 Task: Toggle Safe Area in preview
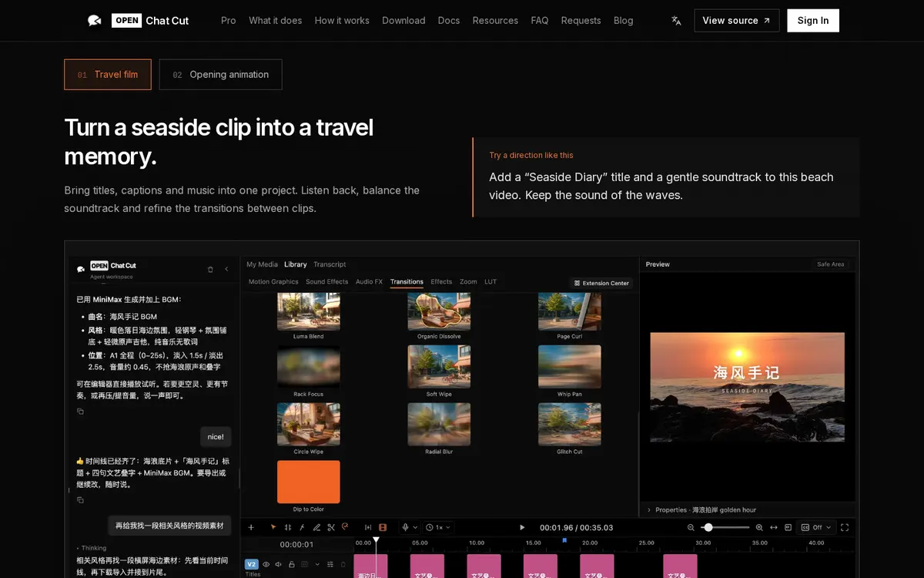pos(830,264)
